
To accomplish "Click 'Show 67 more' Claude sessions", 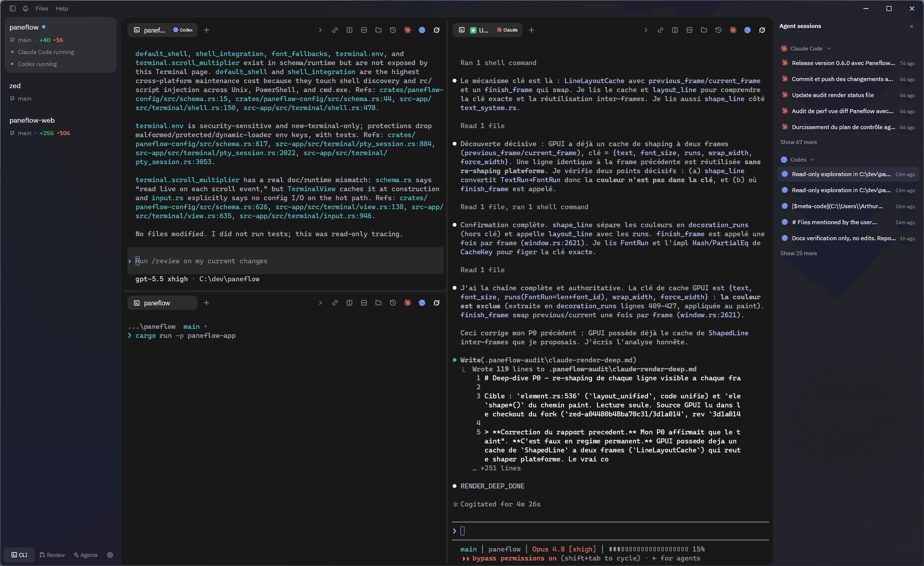I will coord(798,142).
